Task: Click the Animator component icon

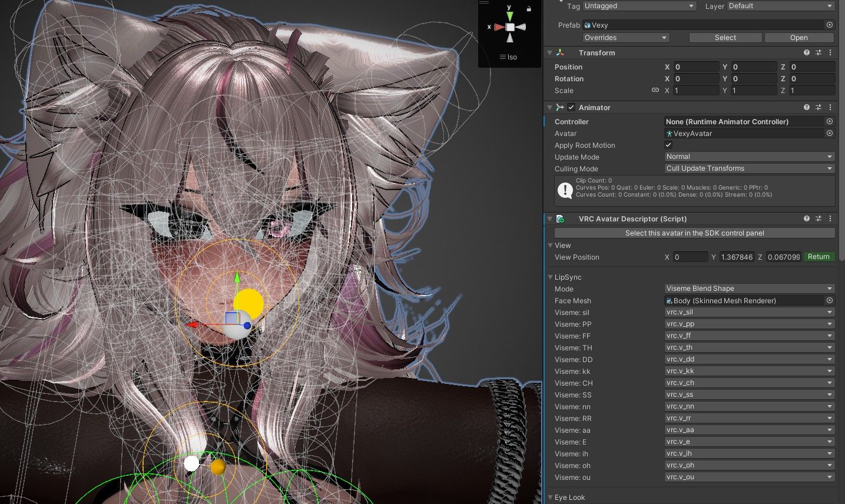Action: 560,107
